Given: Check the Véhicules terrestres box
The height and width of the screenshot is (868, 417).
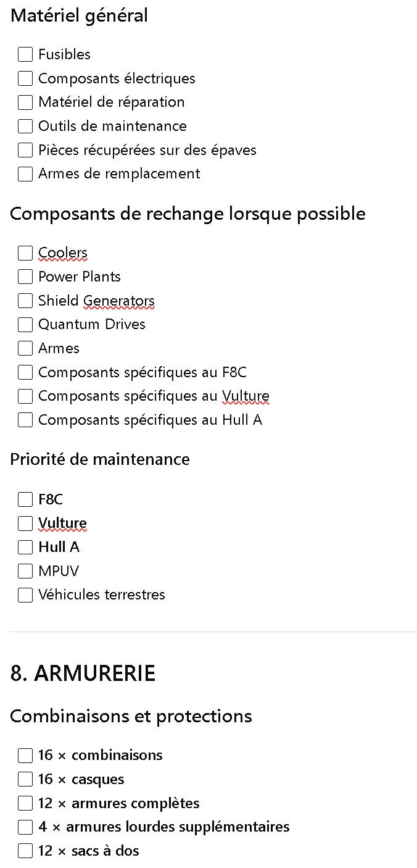Looking at the screenshot, I should click(25, 595).
